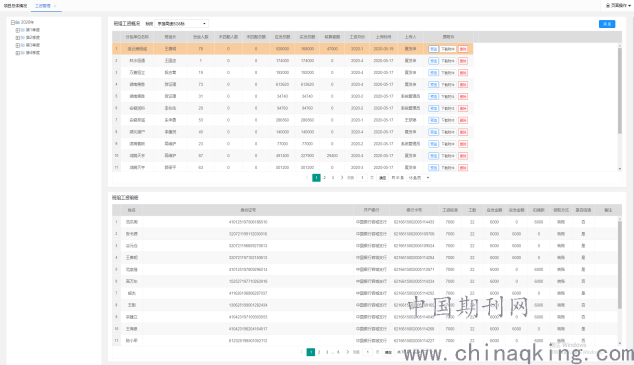Image resolution: width=634 pixels, height=365 pixels.
Task: Expand the 第1季度 tree folder
Action: click(x=18, y=30)
